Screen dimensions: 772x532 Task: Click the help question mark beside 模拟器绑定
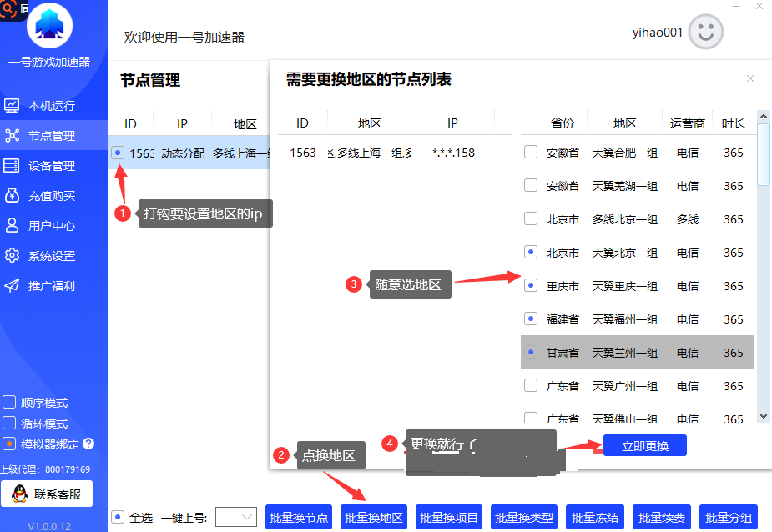[88, 444]
